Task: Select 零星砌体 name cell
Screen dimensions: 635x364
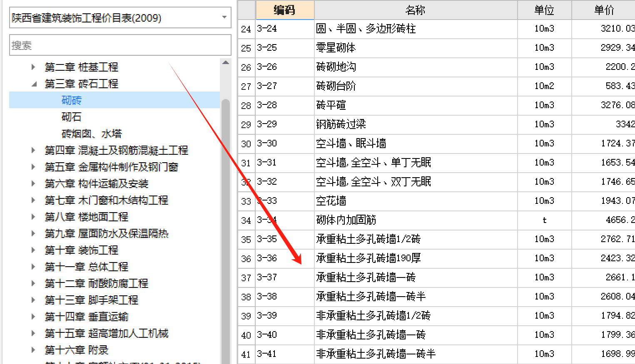Action: pyautogui.click(x=416, y=48)
